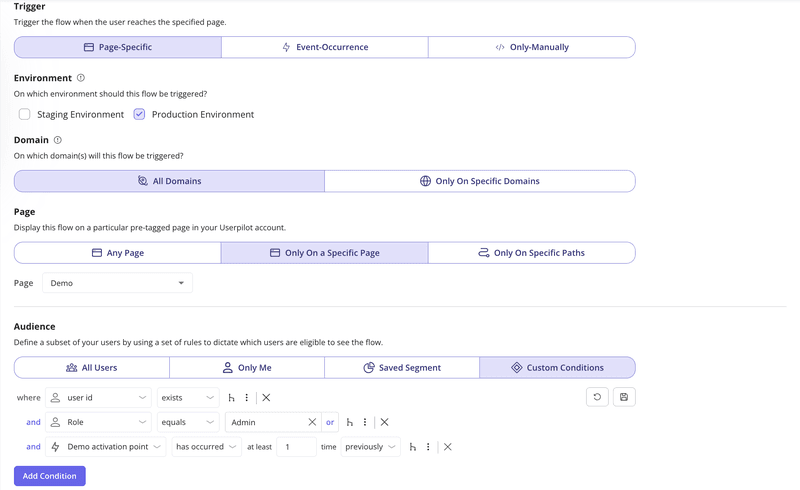
Task: Choose All Domains option
Action: coord(169,181)
